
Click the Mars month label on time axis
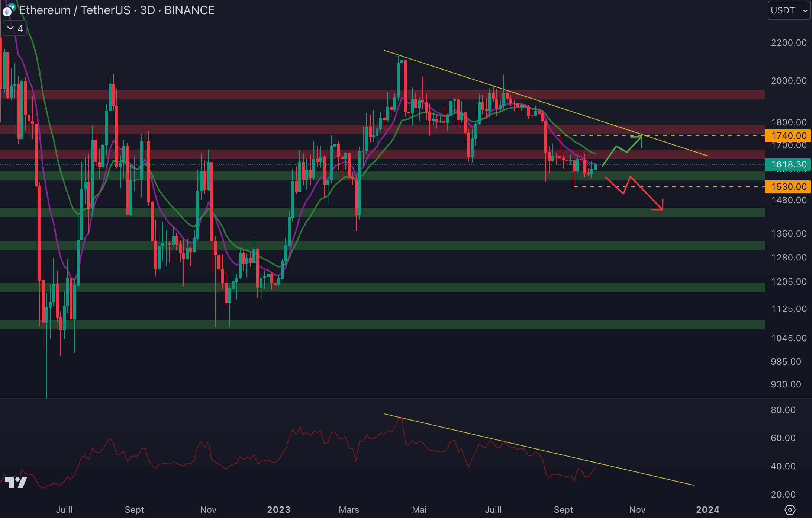349,509
